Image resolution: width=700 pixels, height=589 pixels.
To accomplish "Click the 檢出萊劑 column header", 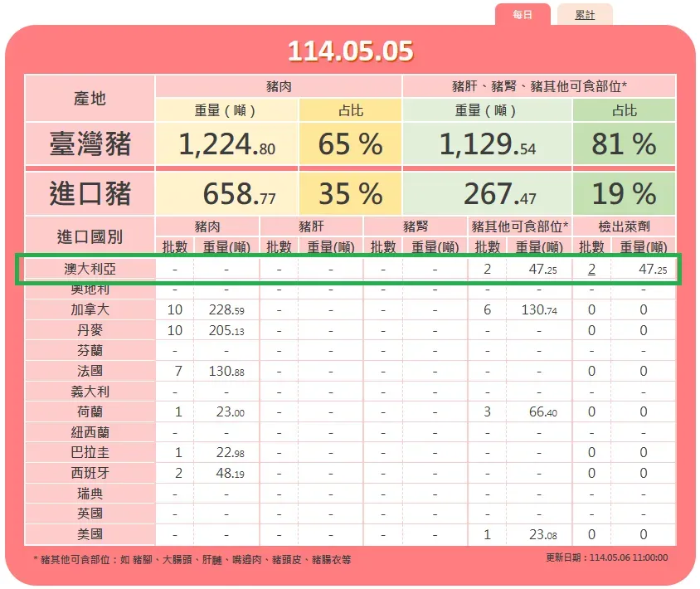I will pos(624,226).
